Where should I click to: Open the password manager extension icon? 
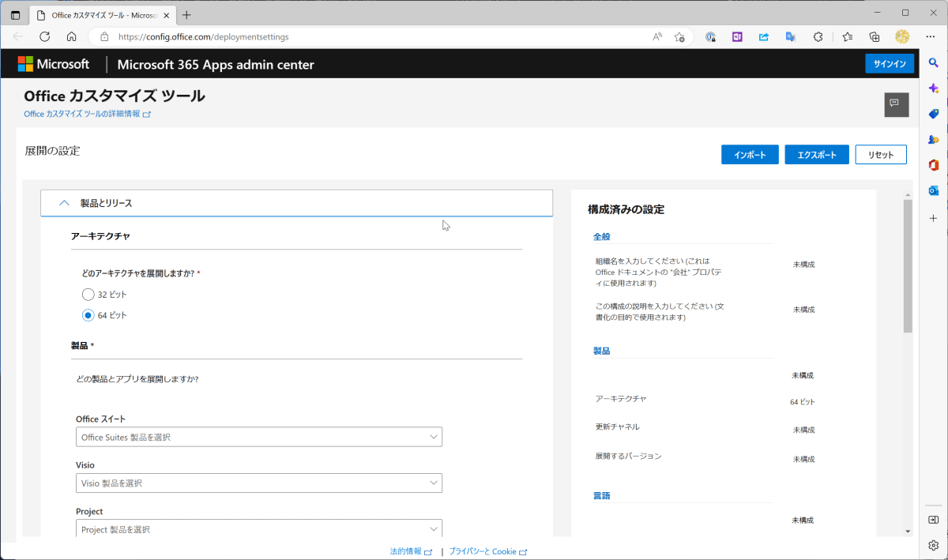pos(710,36)
